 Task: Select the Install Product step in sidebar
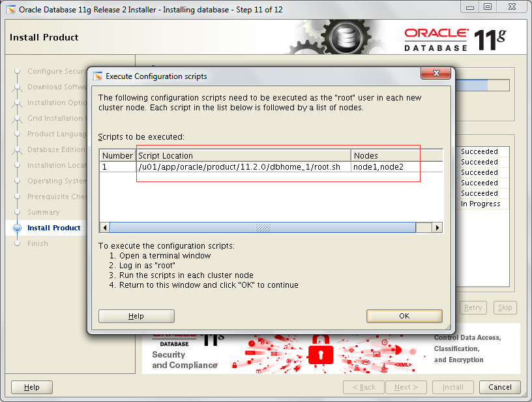coord(54,228)
